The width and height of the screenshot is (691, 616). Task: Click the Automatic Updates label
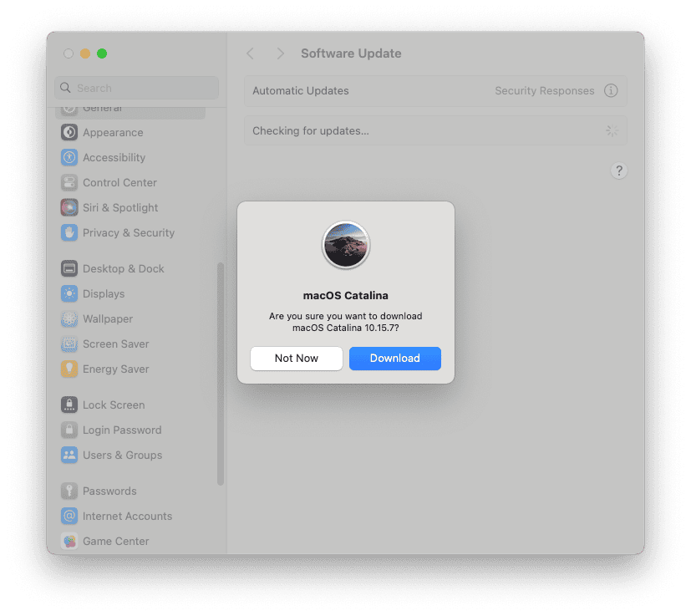[x=301, y=90]
